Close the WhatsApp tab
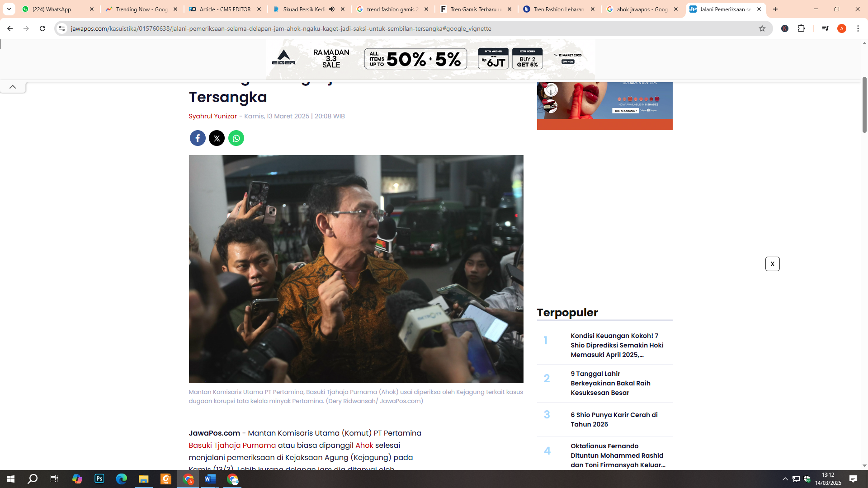Viewport: 868px width, 488px height. coord(92,9)
